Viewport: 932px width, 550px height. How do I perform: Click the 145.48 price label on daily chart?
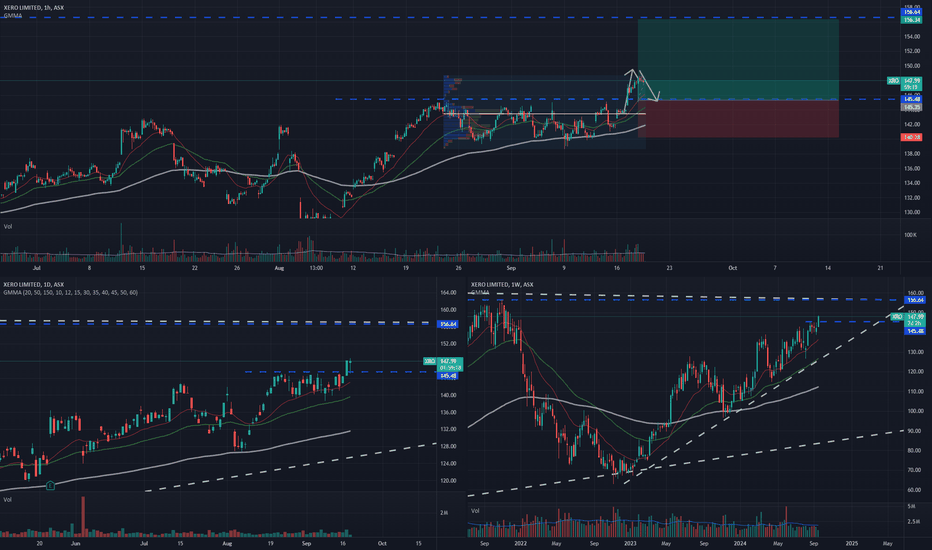coord(448,376)
